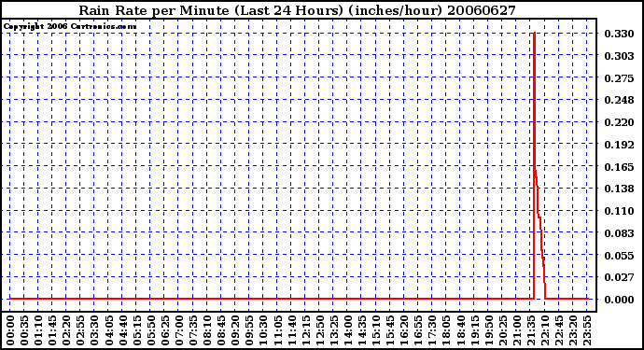Click the 0.000 y-axis label
Image resolution: width=644 pixels, height=350 pixels.
pyautogui.click(x=619, y=300)
